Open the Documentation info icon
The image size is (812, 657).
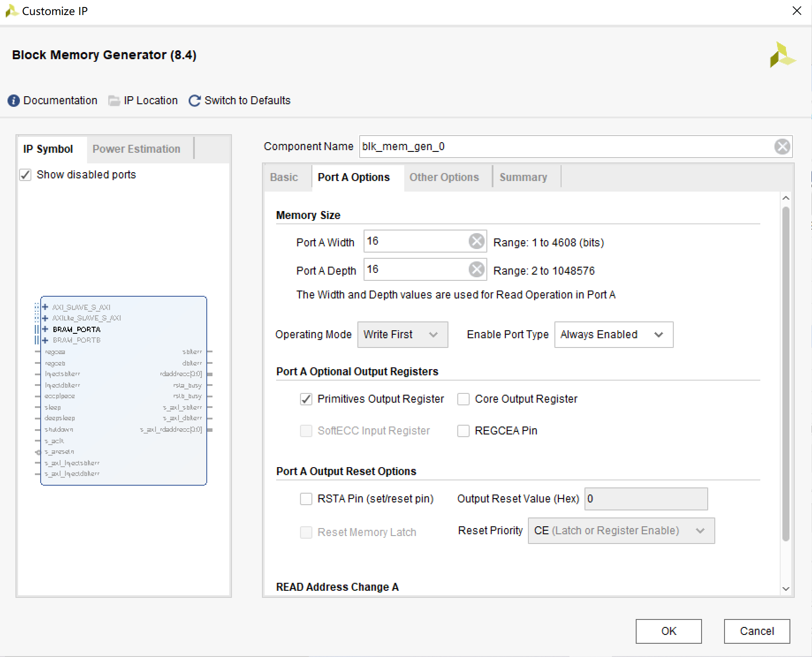(14, 101)
